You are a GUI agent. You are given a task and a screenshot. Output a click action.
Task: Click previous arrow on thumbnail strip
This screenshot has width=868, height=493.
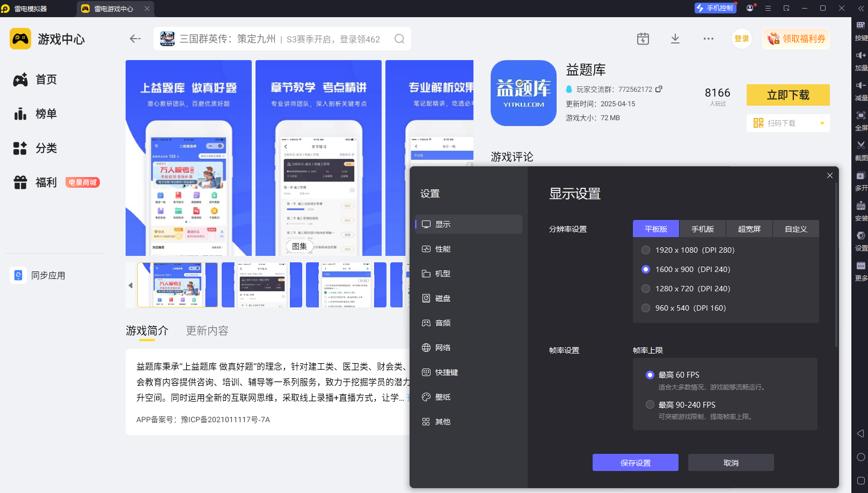point(130,285)
